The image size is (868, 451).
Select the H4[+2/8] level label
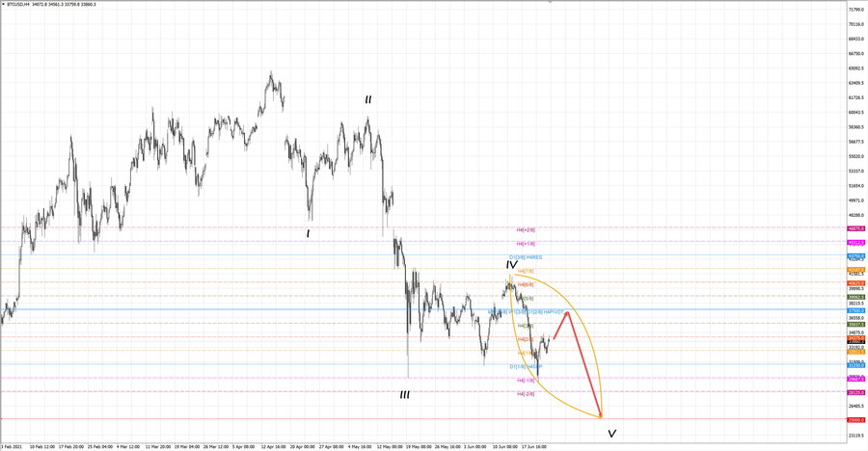click(526, 229)
